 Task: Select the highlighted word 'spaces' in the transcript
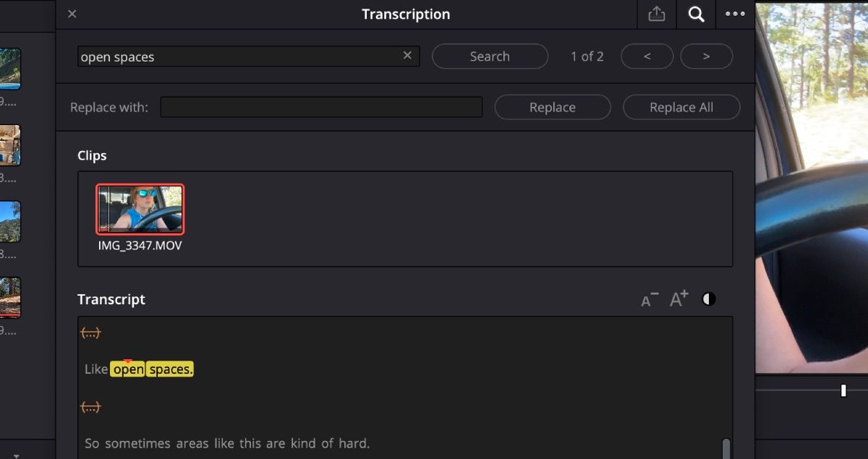click(x=169, y=369)
